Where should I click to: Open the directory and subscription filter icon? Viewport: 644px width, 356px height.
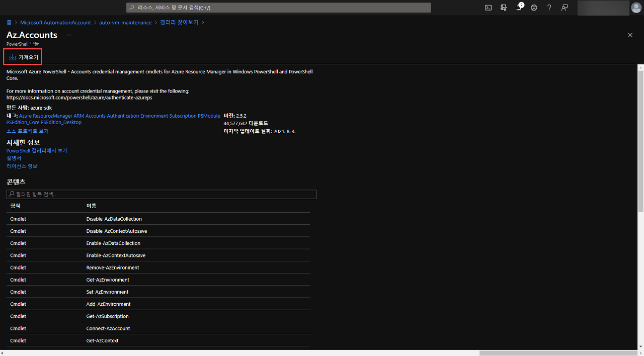[x=504, y=8]
